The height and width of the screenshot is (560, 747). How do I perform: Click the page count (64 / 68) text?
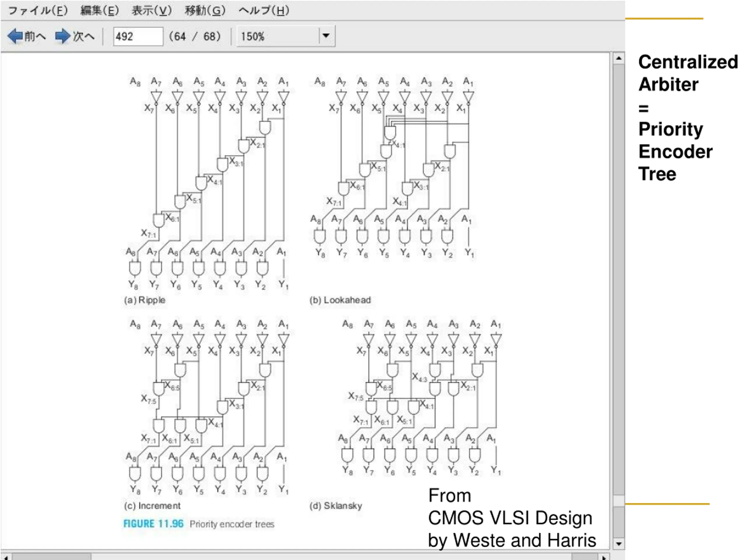[195, 36]
